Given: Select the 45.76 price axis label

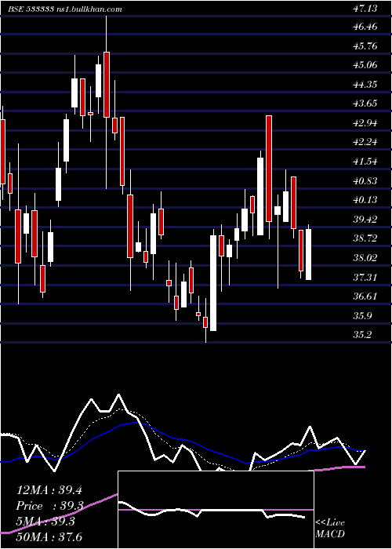Looking at the screenshot, I should [x=365, y=46].
